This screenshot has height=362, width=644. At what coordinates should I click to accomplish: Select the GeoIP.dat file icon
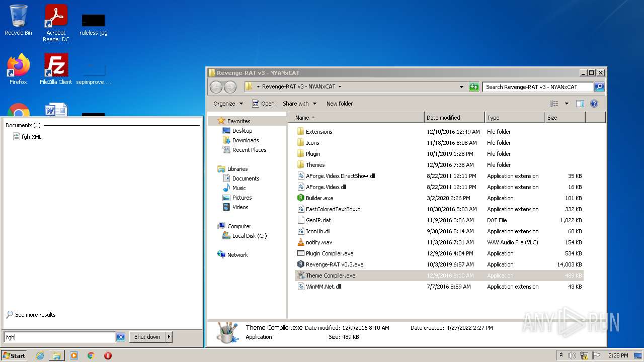tap(301, 220)
